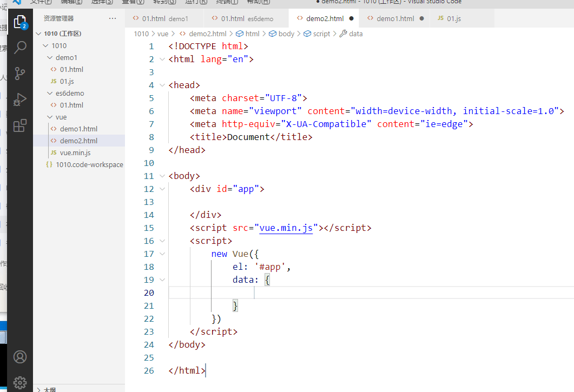This screenshot has width=574, height=392.
Task: Collapse the demo1 folder
Action: coord(50,57)
